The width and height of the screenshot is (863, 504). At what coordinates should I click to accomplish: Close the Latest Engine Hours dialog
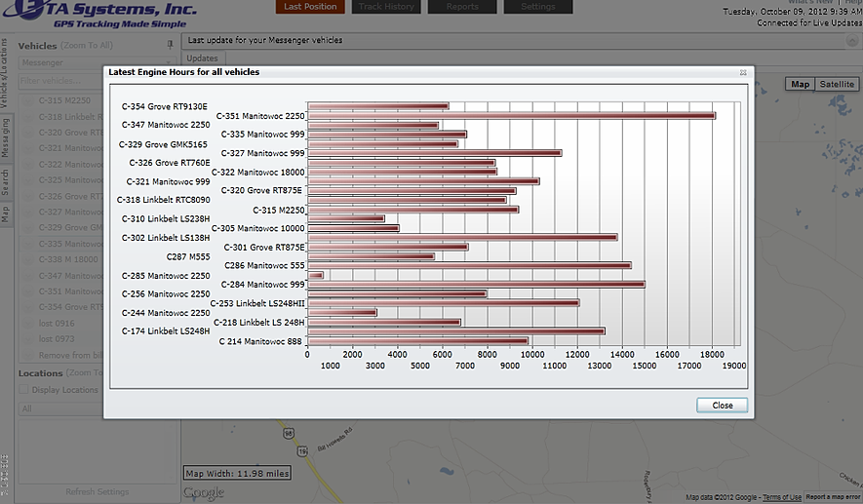click(722, 405)
